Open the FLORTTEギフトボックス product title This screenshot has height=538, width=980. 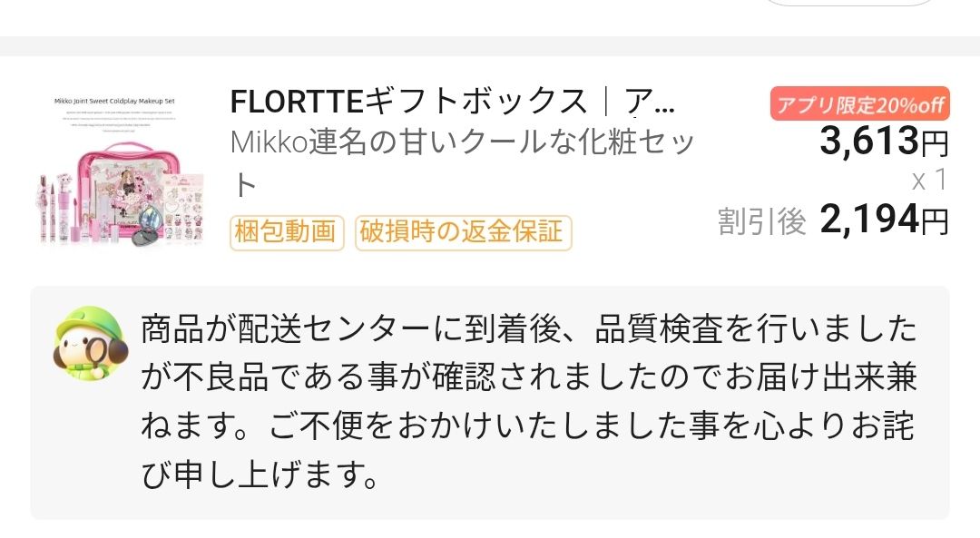pos(408,103)
